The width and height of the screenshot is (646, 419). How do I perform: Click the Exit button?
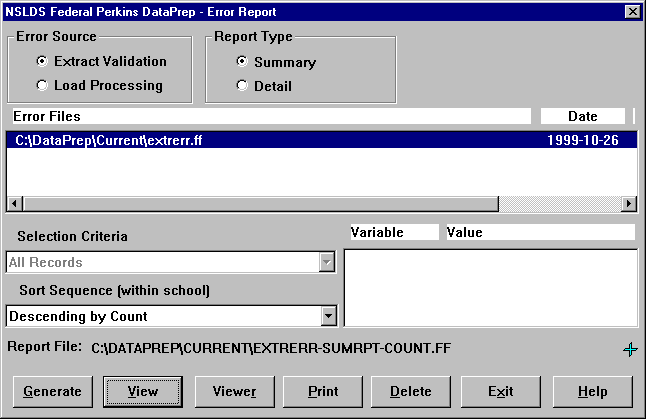tap(501, 391)
